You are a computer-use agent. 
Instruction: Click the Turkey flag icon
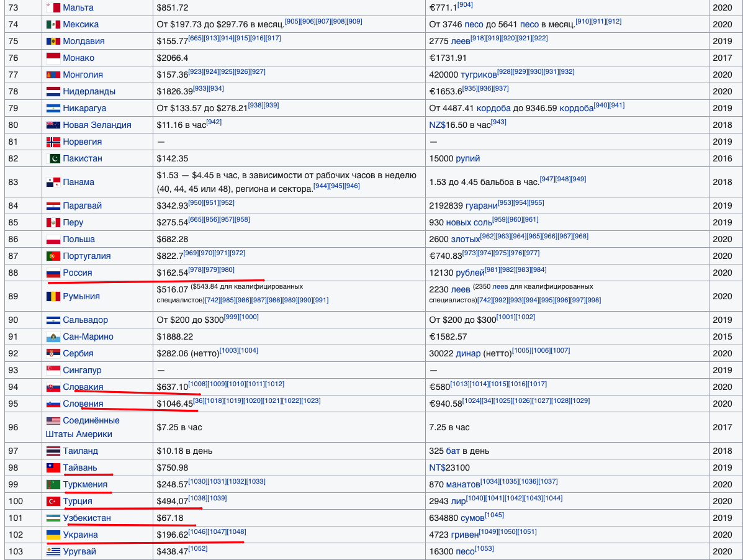[53, 501]
